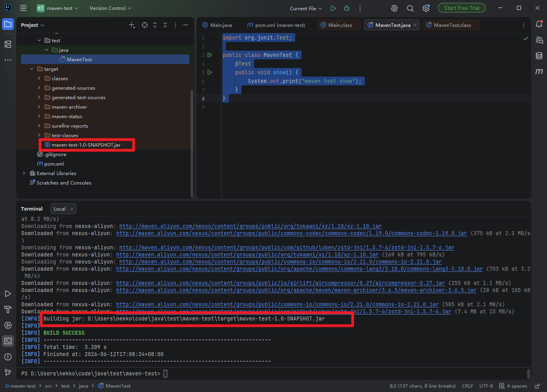
Task: Run the current file
Action: pyautogui.click(x=333, y=8)
